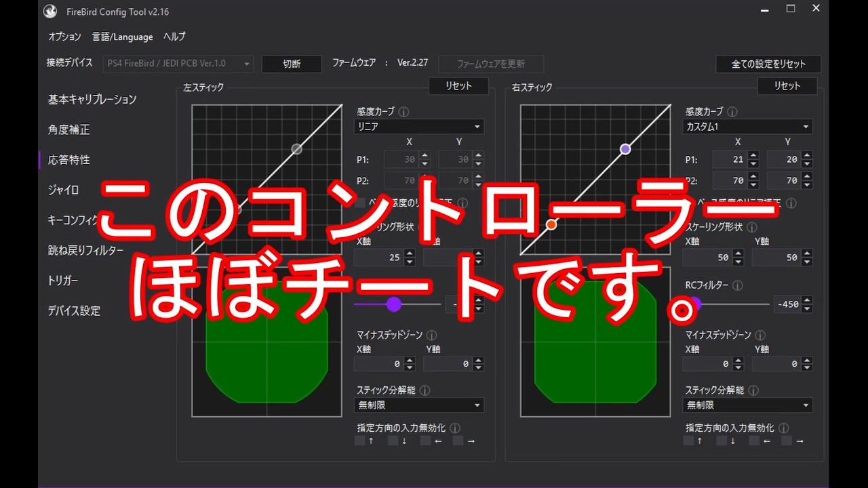The height and width of the screenshot is (488, 868).
Task: Increase right stick P1 X value with up arrow
Action: click(753, 156)
